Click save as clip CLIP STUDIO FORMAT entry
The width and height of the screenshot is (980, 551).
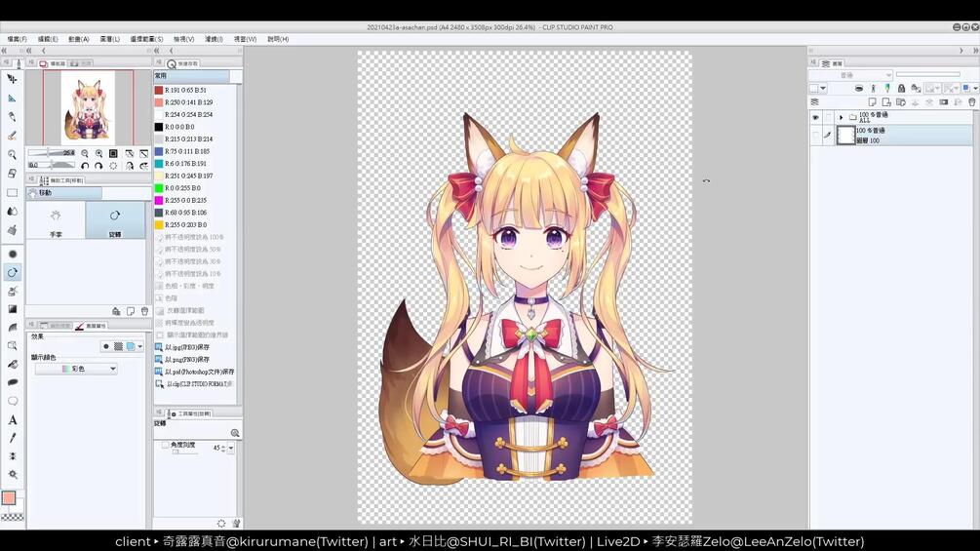click(x=194, y=384)
